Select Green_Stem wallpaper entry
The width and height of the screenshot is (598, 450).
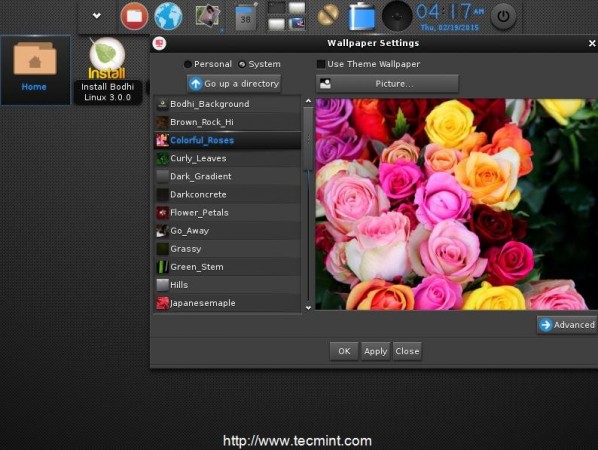tap(228, 267)
